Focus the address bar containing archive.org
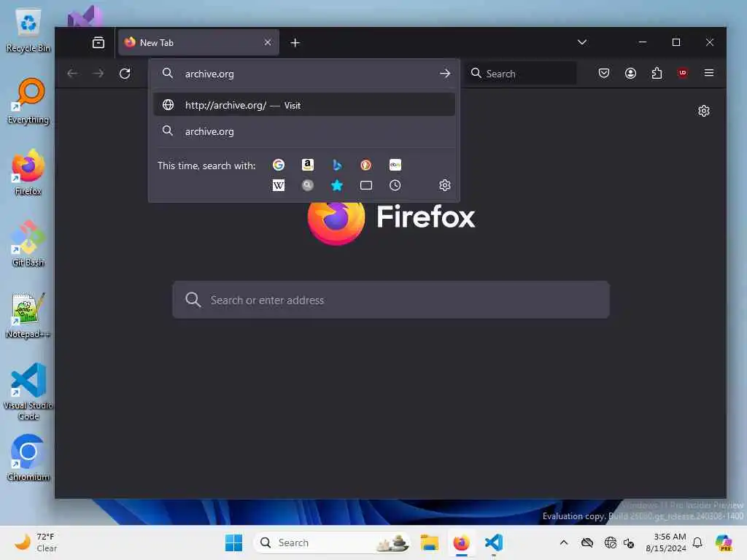The height and width of the screenshot is (560, 747). (x=305, y=74)
